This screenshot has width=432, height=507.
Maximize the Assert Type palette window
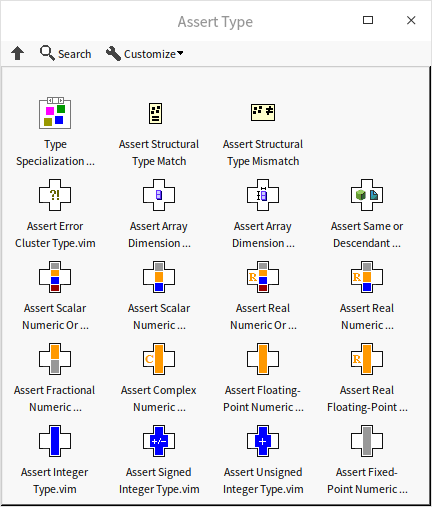pyautogui.click(x=368, y=20)
